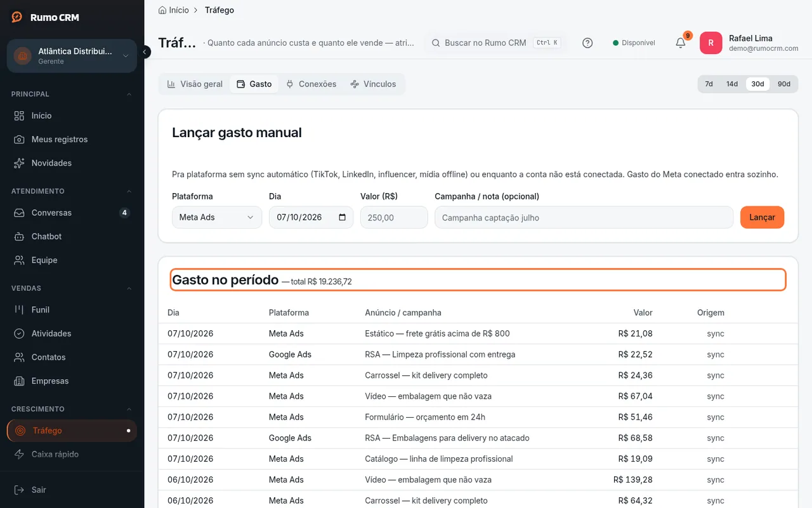Open the Plataforma Meta Ads dropdown
Screen dimensions: 812x508
pos(217,217)
